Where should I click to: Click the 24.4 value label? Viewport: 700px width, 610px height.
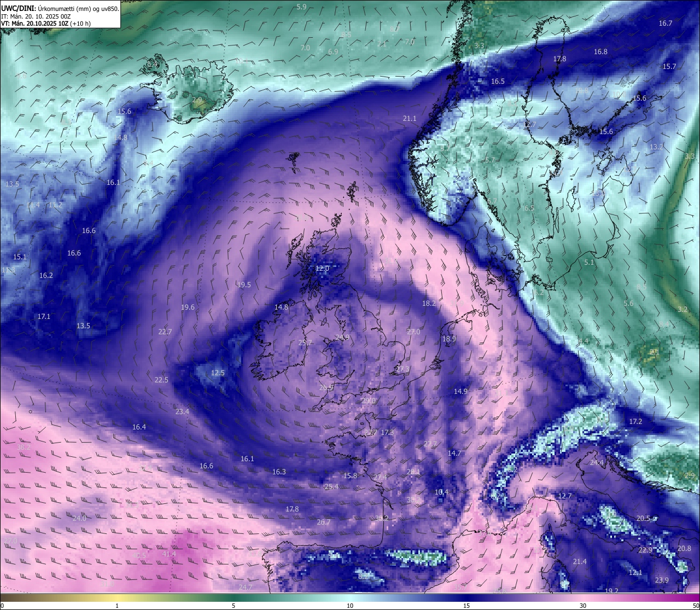(x=597, y=462)
